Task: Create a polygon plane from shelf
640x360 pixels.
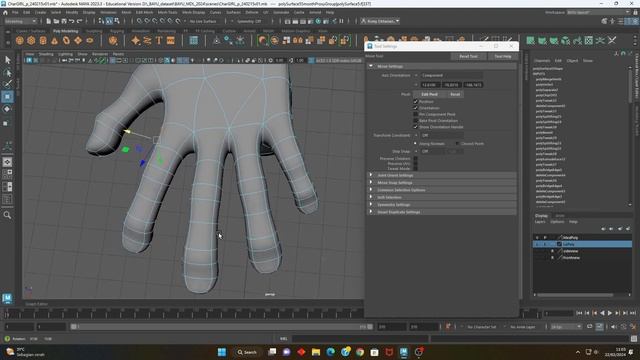Action: [78, 40]
